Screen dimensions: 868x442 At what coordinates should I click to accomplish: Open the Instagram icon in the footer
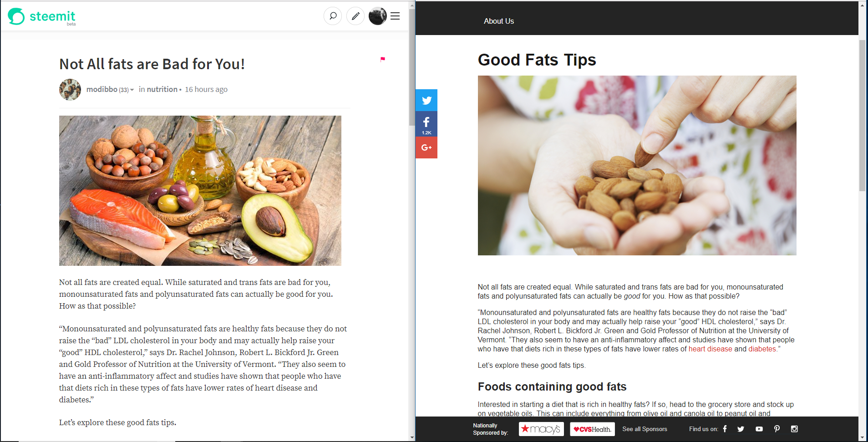tap(794, 429)
